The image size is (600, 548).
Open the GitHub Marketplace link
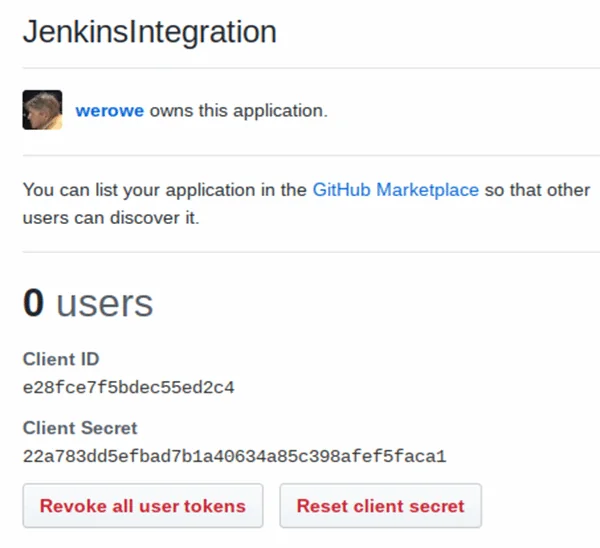click(x=396, y=190)
